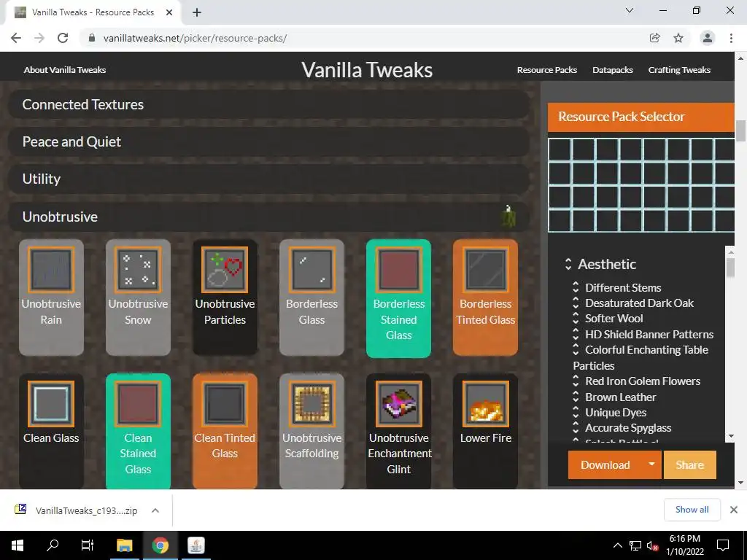Click the browser back arrow
747x560 pixels.
click(x=16, y=38)
